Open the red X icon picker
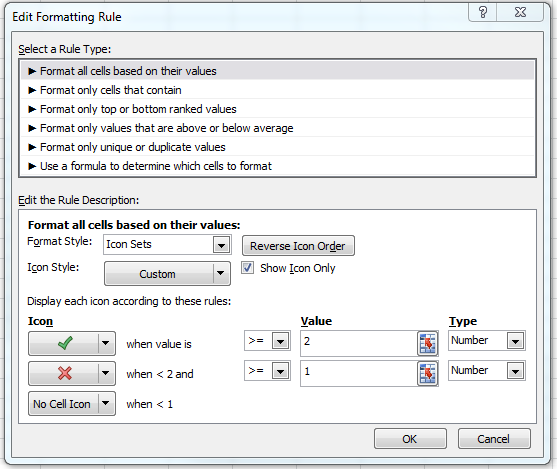Viewport: 557px width, 469px height. 72,373
